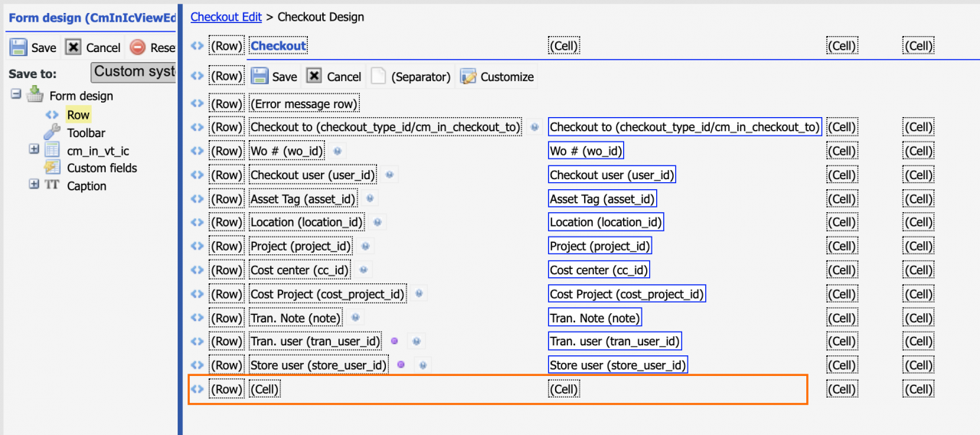
Task: Click Cancel in the designed toolbar row
Action: coord(334,77)
